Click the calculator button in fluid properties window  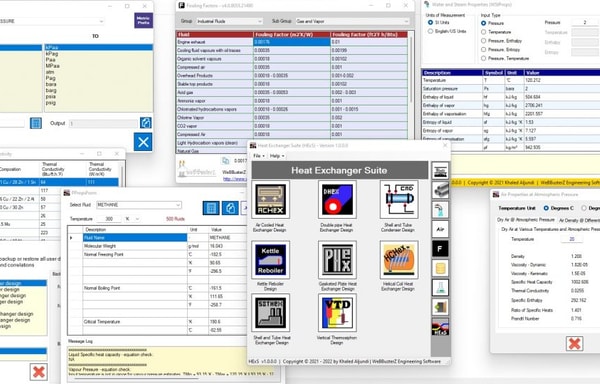click(x=211, y=208)
